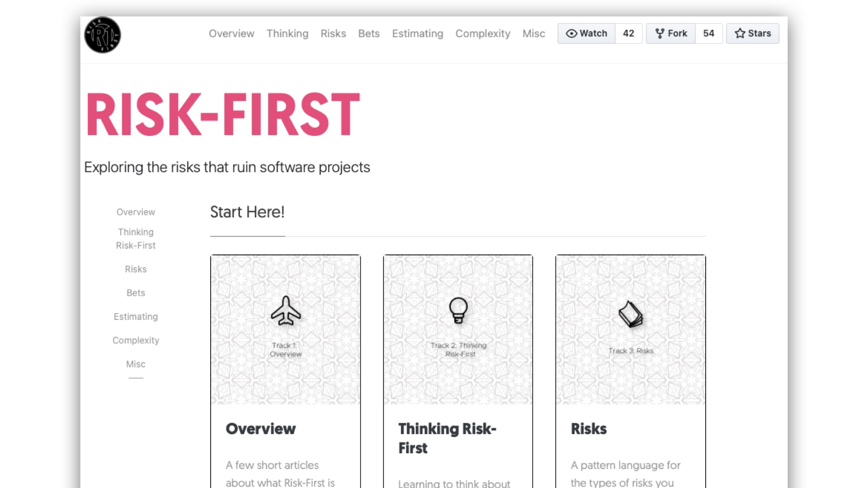Image resolution: width=868 pixels, height=488 pixels.
Task: Click 'Track 1: Overview' caption
Action: (286, 350)
